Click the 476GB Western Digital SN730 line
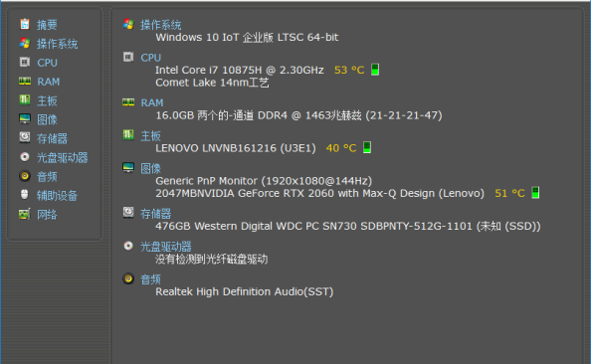This screenshot has height=364, width=591. click(348, 226)
